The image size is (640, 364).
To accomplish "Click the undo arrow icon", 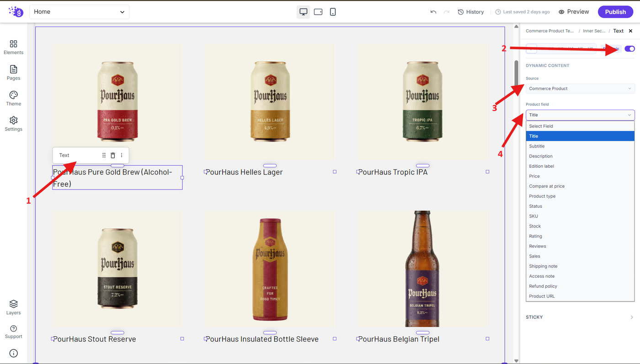I will pyautogui.click(x=433, y=12).
